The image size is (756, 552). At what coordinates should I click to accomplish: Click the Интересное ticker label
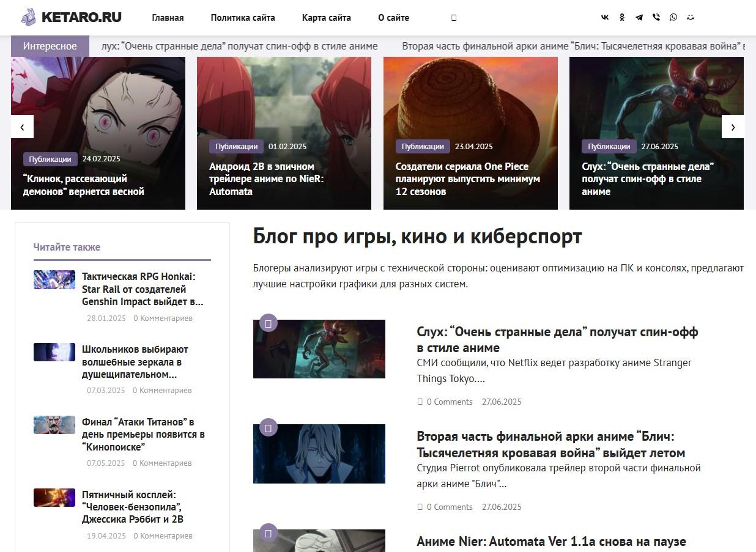coord(50,46)
